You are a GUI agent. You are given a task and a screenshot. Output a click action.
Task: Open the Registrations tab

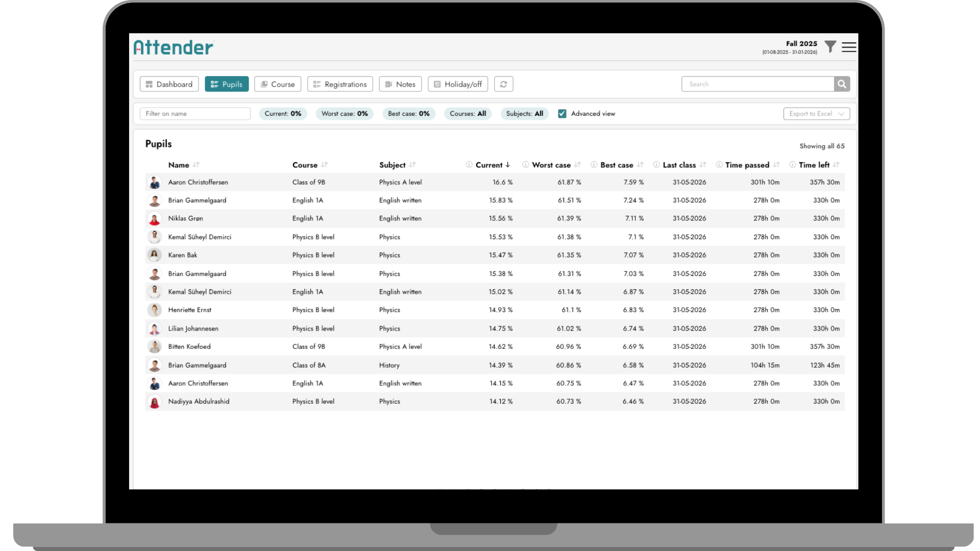tap(340, 84)
